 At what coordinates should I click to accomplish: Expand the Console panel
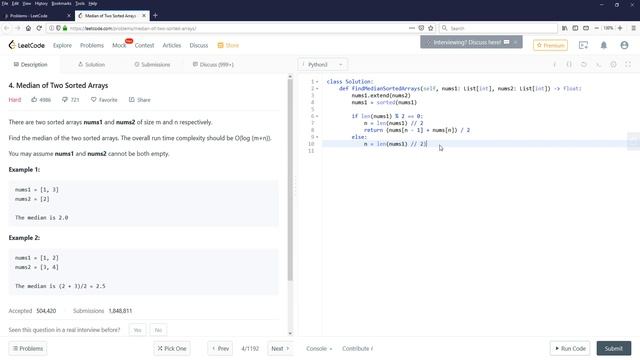[x=319, y=349]
